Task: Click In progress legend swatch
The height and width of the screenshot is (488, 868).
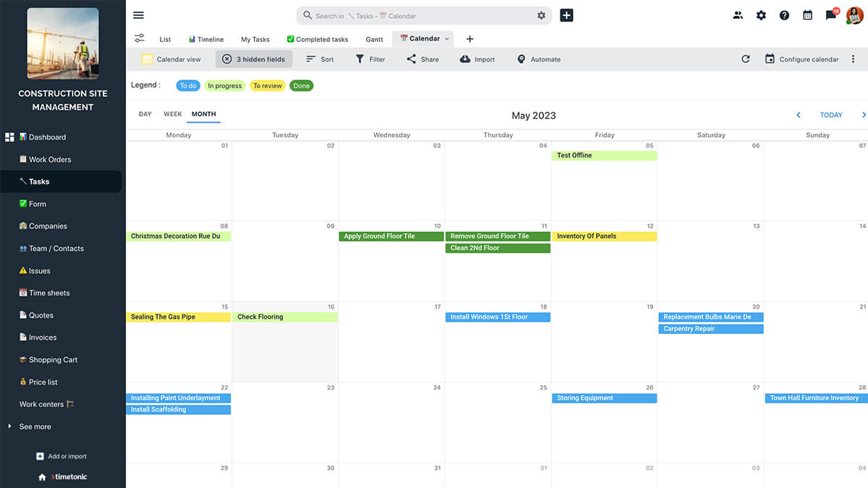Action: pos(225,85)
